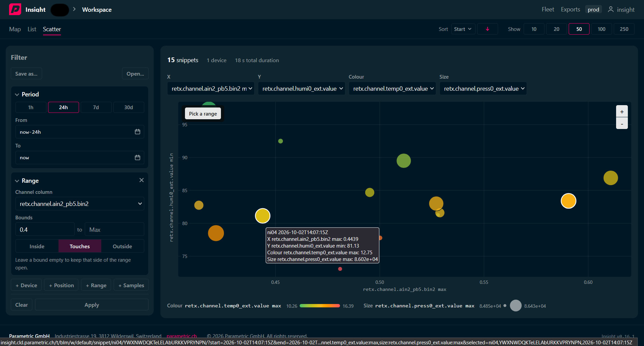Image resolution: width=644 pixels, height=346 pixels.
Task: Click the prod environment badge
Action: pos(593,9)
